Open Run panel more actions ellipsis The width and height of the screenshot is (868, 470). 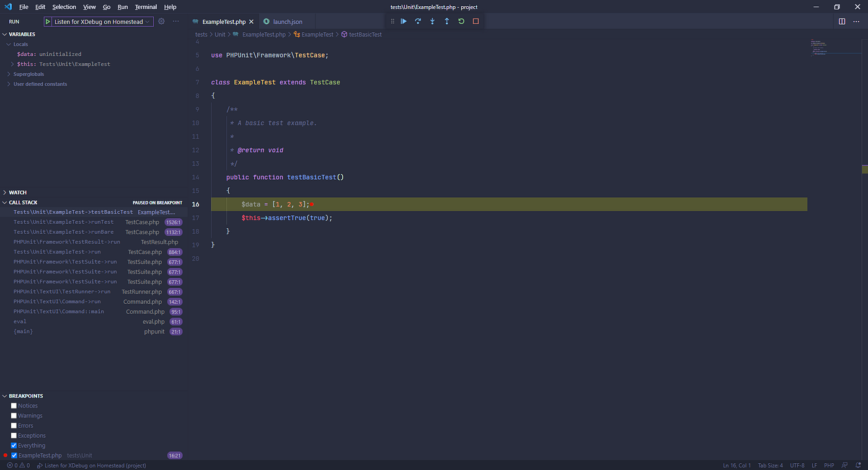[x=176, y=21]
